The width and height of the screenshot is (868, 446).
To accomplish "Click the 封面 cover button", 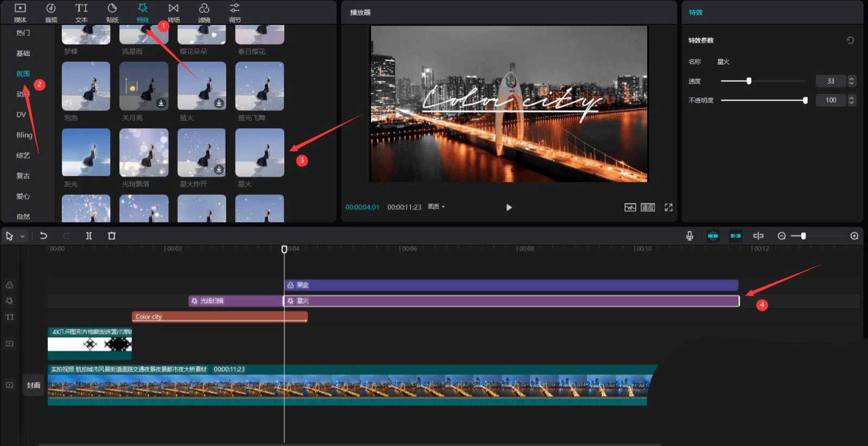I will pyautogui.click(x=34, y=385).
